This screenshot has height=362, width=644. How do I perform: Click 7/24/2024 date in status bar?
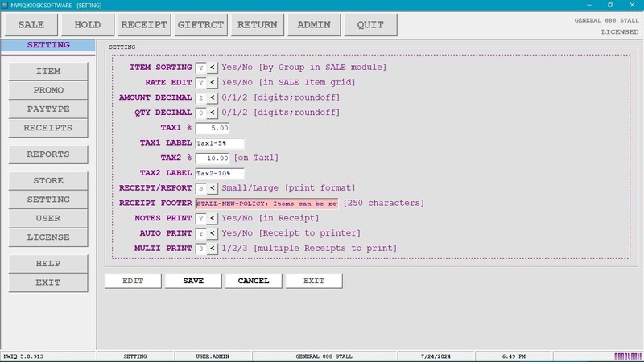pos(436,356)
